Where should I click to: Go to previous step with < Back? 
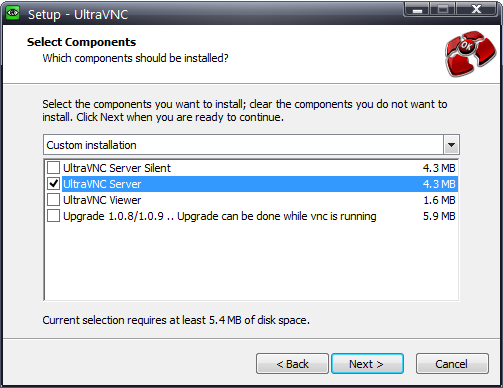292,364
